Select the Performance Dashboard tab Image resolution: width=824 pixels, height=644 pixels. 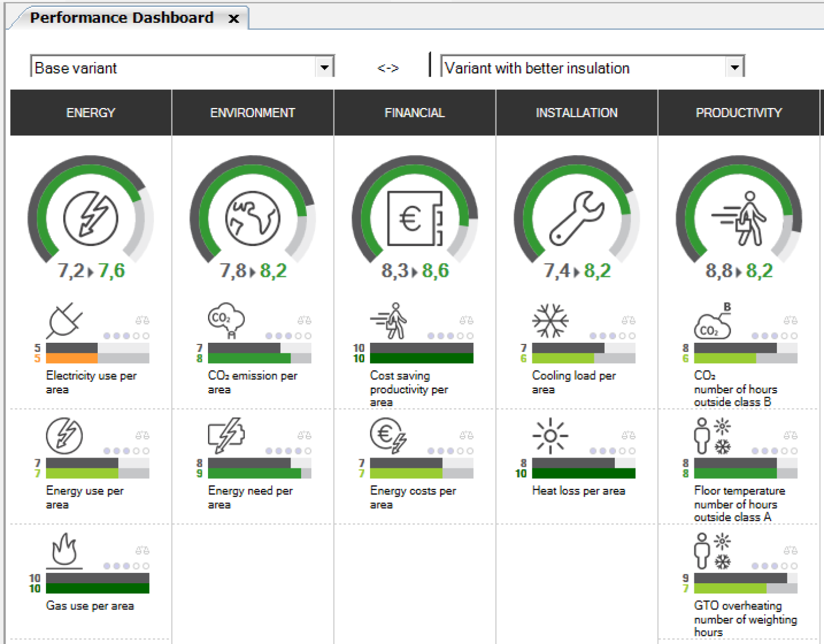122,18
